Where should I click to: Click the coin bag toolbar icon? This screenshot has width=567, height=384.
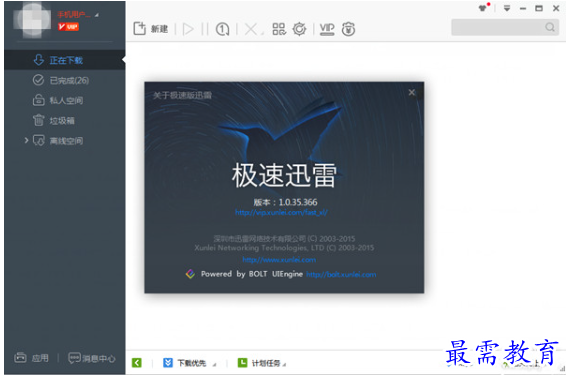[x=348, y=29]
